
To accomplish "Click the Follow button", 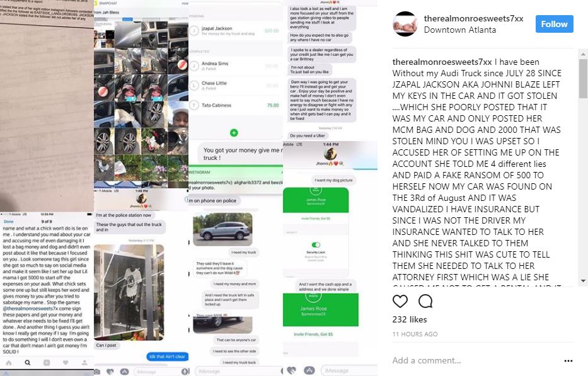I will click(x=554, y=24).
